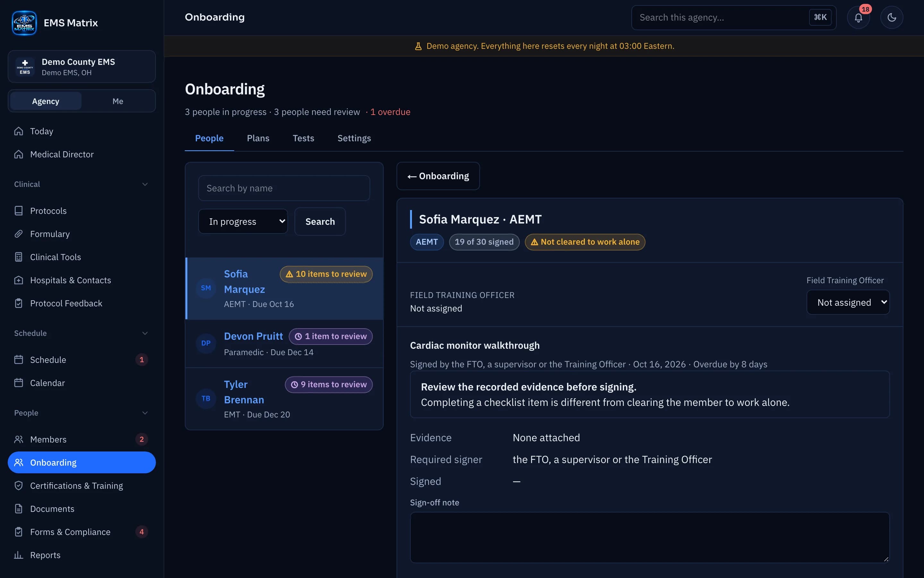Click the 19 of 30 signed badge
Viewport: 924px width, 578px height.
(x=484, y=242)
